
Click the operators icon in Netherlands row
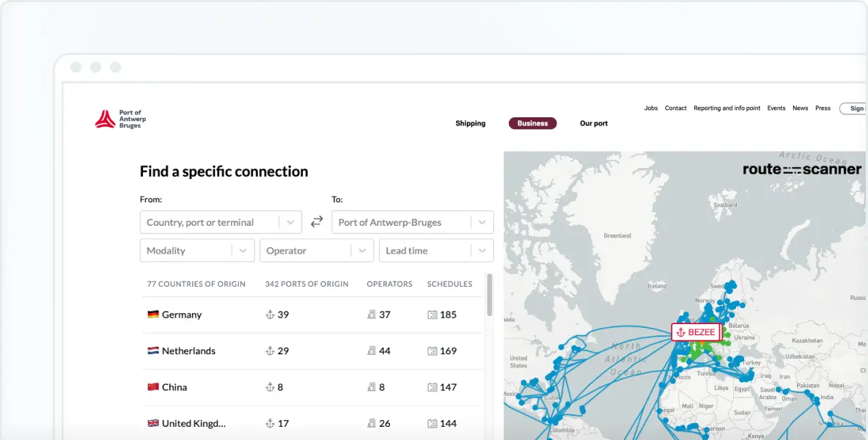click(371, 351)
